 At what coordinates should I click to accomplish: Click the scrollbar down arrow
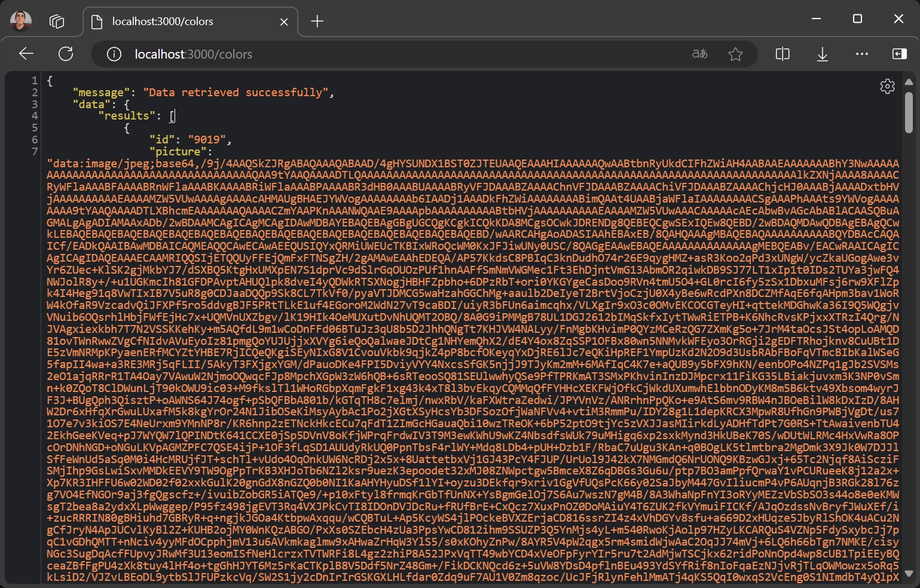909,574
